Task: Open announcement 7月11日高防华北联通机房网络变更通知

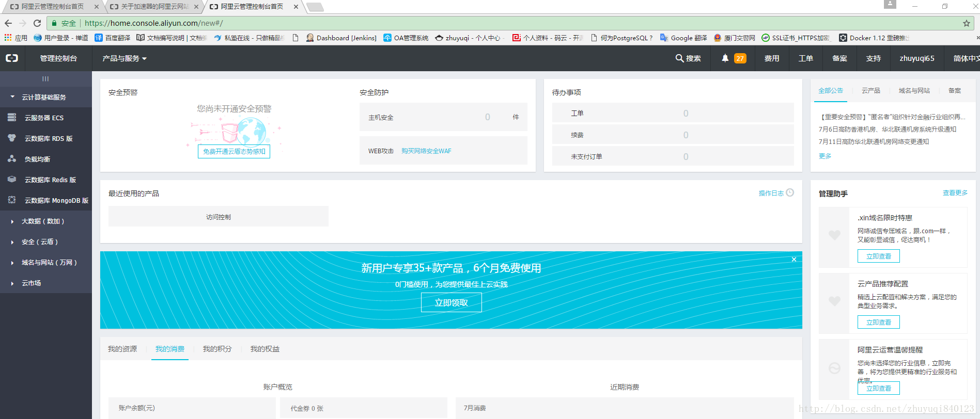Action: pyautogui.click(x=874, y=141)
